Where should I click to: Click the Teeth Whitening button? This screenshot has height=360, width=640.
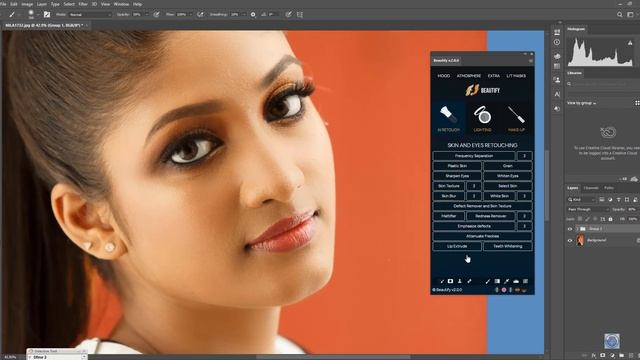[x=508, y=246]
